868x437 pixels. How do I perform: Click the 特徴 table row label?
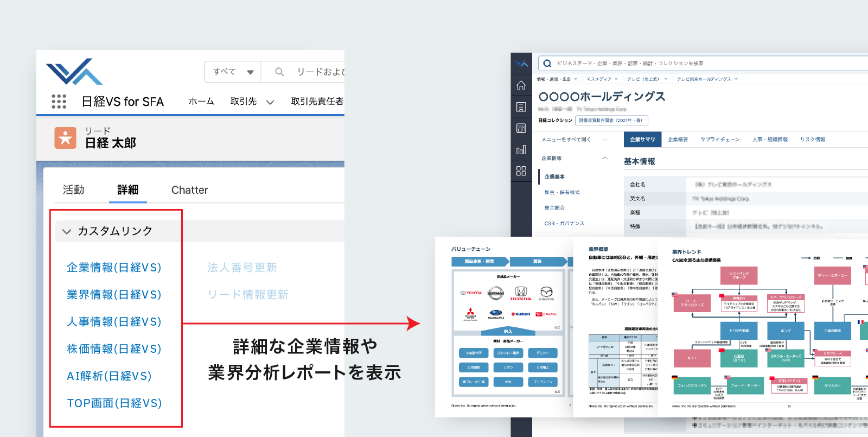tap(635, 226)
